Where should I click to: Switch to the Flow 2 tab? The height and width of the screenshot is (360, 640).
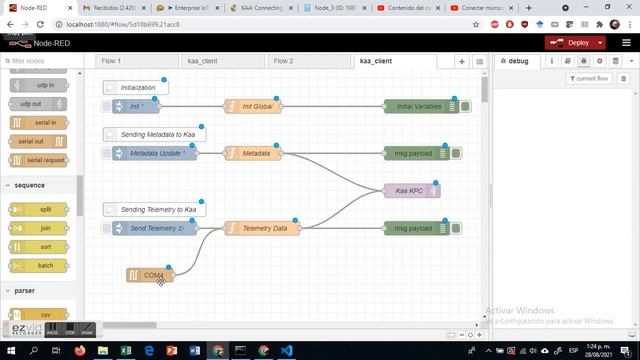(x=309, y=61)
